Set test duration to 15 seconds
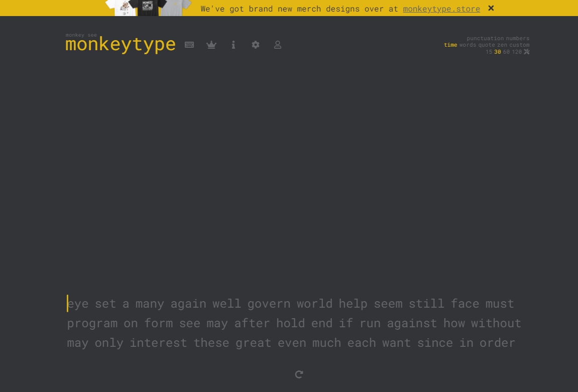This screenshot has height=392, width=578. pyautogui.click(x=489, y=52)
